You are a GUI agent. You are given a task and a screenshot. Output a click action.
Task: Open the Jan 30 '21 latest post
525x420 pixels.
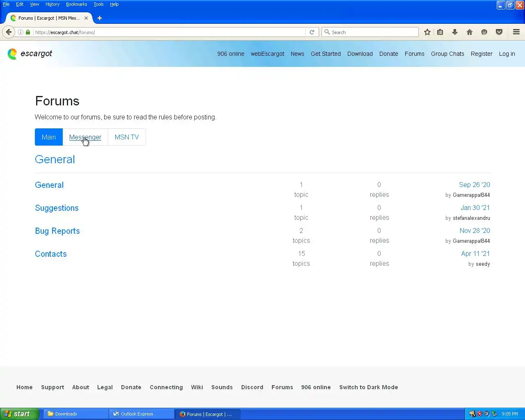[x=475, y=208]
